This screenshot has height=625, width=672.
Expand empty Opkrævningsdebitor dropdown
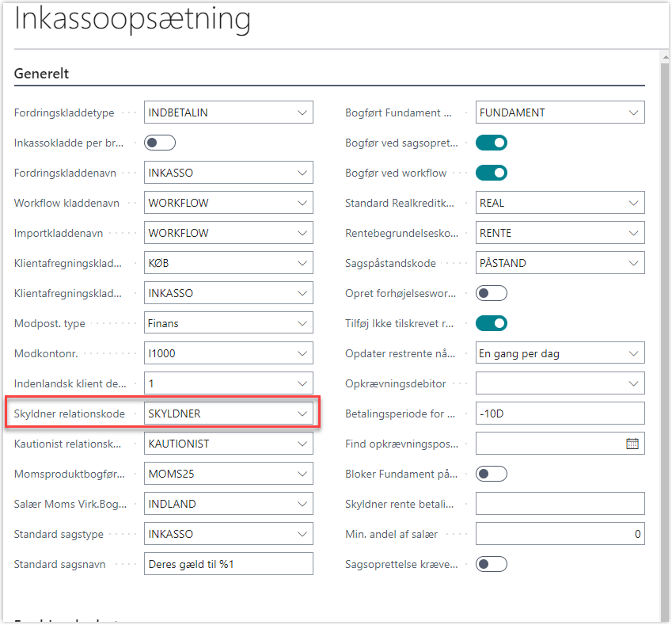(633, 383)
